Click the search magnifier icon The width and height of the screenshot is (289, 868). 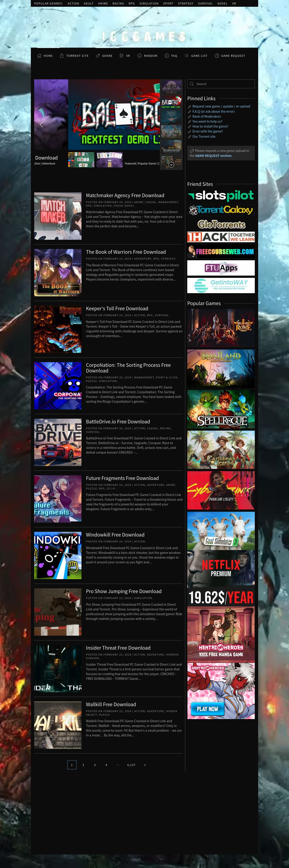coord(192,84)
